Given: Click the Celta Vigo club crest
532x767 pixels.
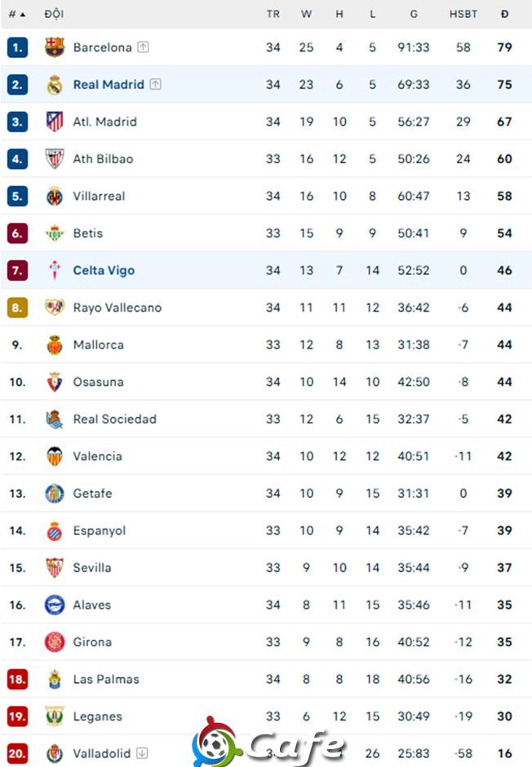Looking at the screenshot, I should point(55,270).
